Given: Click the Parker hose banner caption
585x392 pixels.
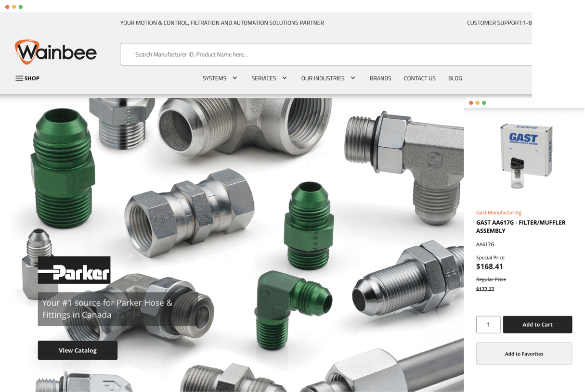Looking at the screenshot, I should 118,309.
